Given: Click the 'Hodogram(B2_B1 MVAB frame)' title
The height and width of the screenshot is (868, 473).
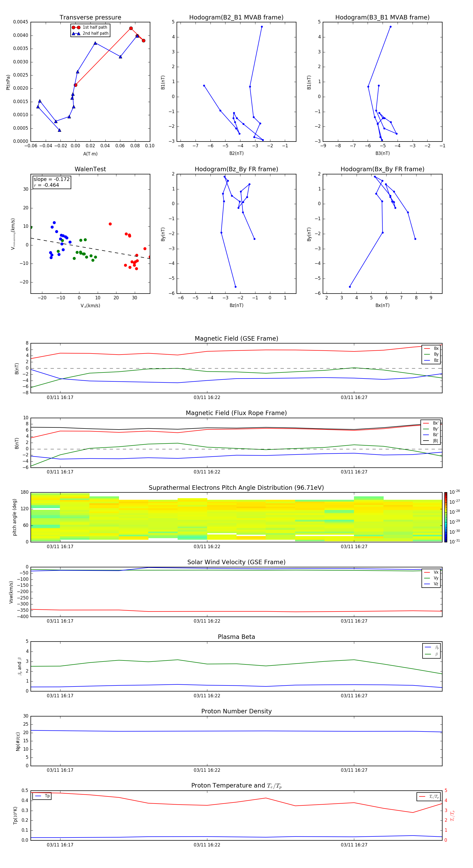Looking at the screenshot, I should (236, 18).
